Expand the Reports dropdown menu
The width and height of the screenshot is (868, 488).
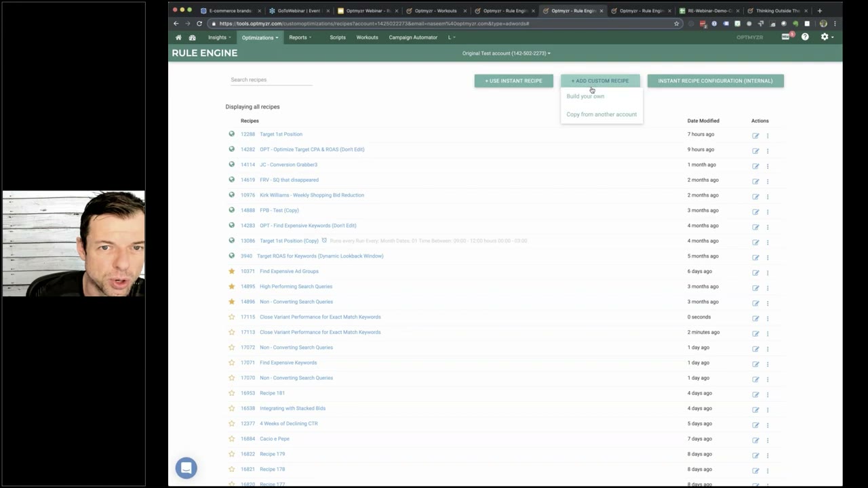point(300,37)
